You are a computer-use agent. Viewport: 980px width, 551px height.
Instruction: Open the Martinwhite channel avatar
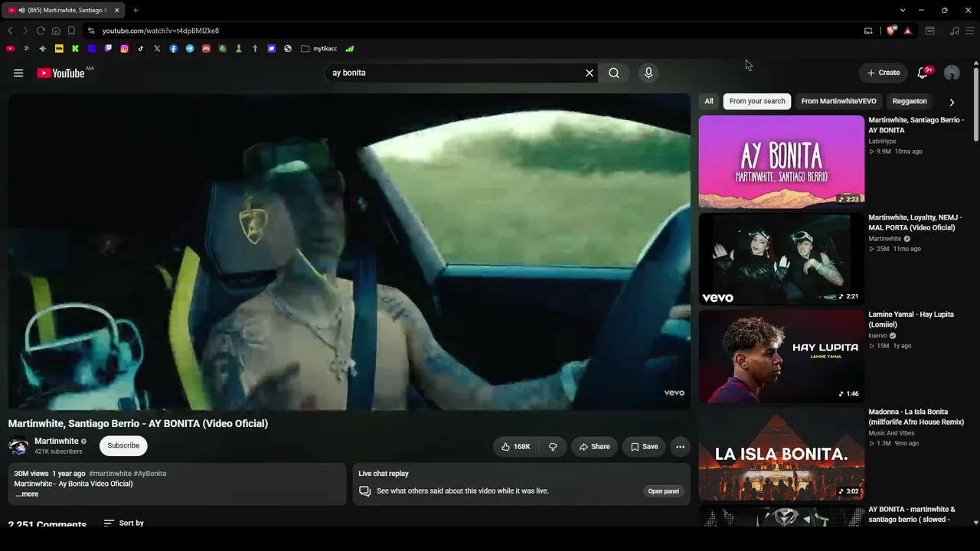click(18, 445)
